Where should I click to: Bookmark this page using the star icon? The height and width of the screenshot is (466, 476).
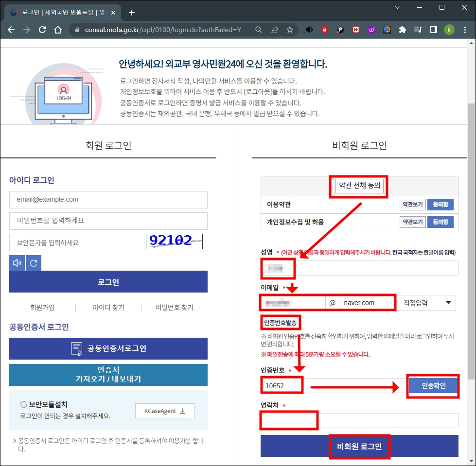coord(290,30)
